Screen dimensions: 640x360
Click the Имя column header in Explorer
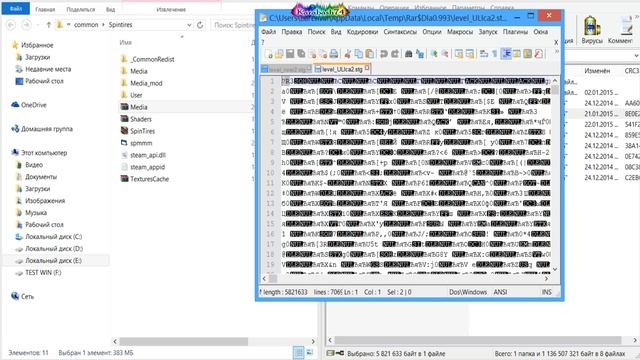(126, 42)
